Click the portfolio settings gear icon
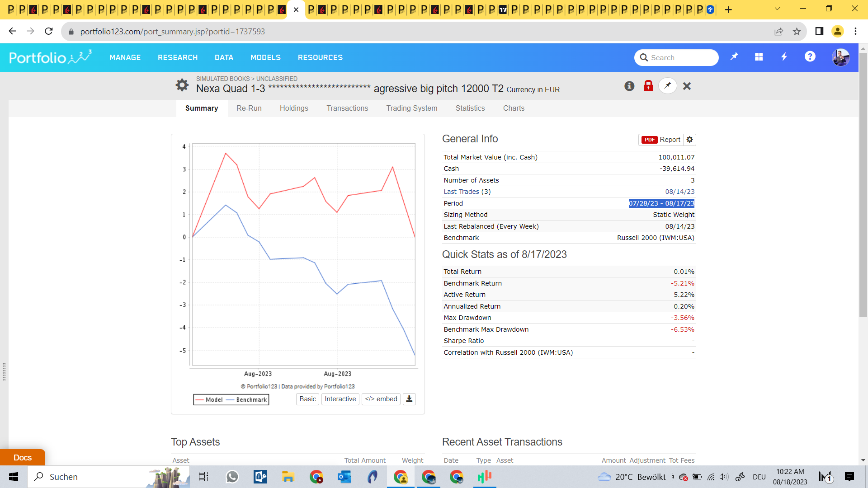The height and width of the screenshot is (488, 868). [182, 85]
